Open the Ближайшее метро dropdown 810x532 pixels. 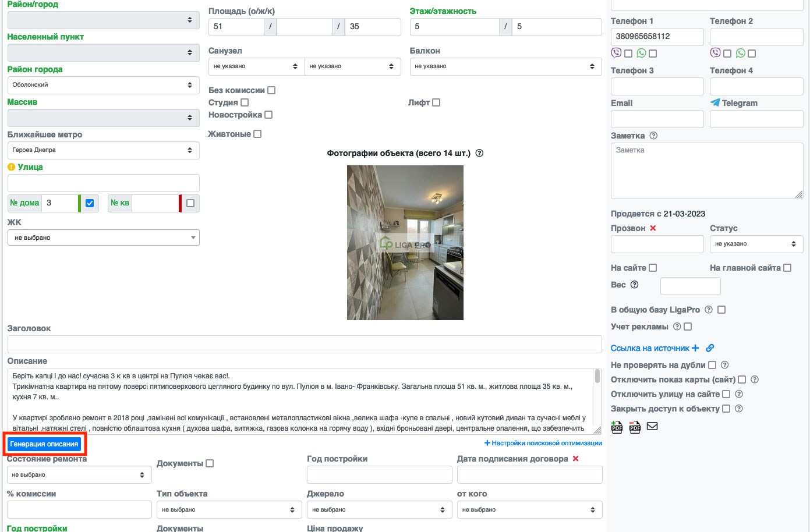coord(103,150)
